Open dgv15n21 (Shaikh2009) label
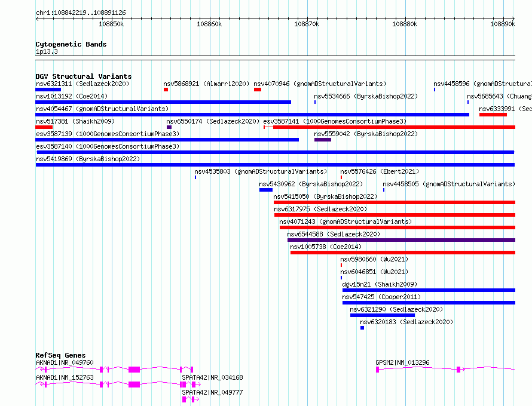Screen dimensions: 532x406 coord(380,284)
